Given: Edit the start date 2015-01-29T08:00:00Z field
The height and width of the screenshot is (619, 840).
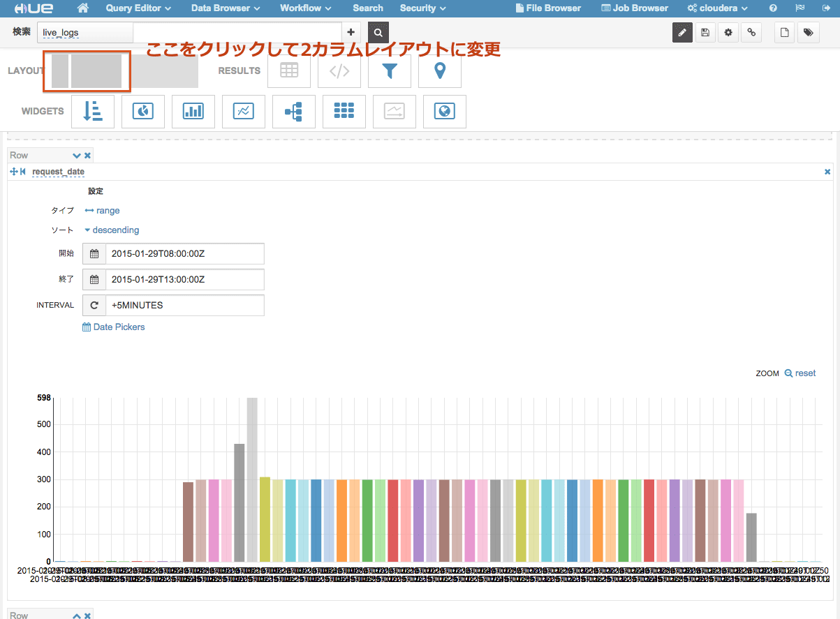Looking at the screenshot, I should (x=185, y=254).
